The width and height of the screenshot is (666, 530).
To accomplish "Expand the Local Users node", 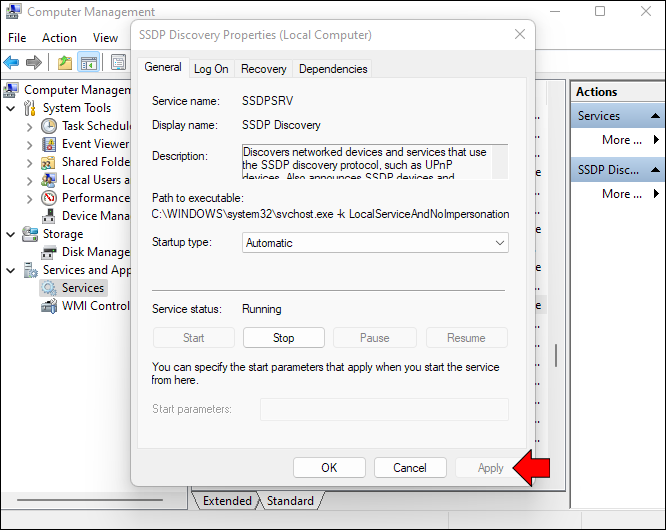I will click(x=29, y=181).
